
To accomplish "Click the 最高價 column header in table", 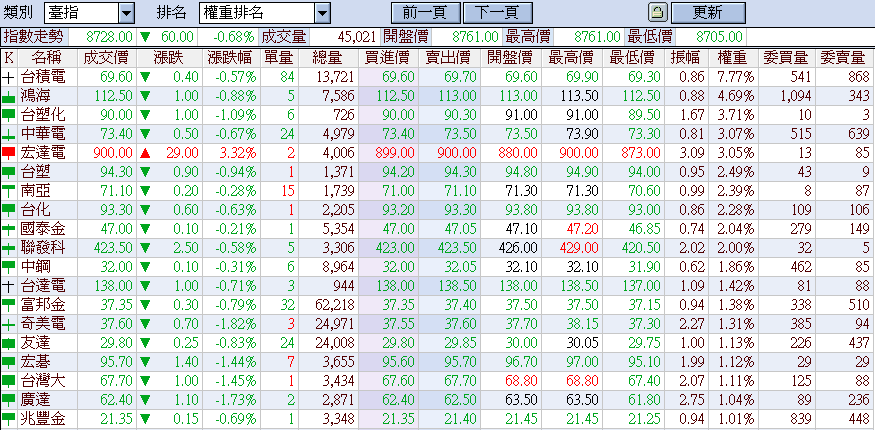I will point(571,57).
